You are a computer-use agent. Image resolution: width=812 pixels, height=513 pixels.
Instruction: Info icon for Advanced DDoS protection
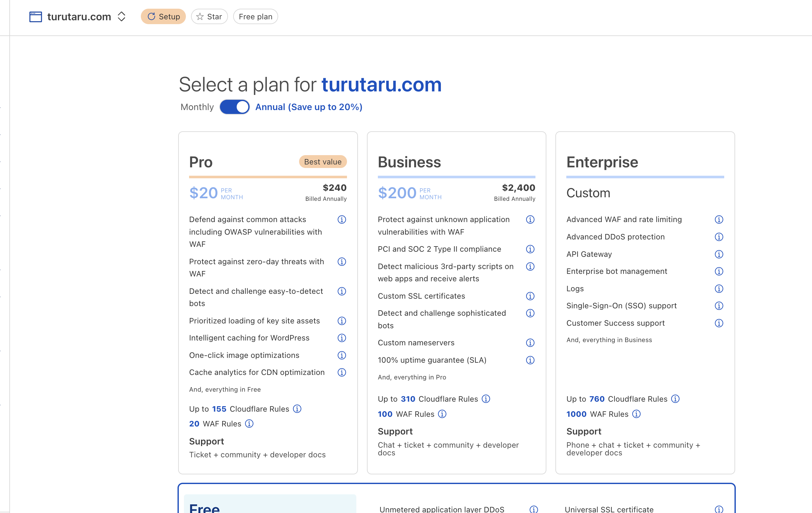tap(719, 237)
